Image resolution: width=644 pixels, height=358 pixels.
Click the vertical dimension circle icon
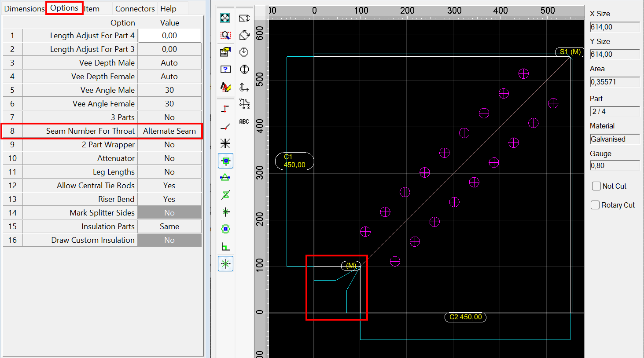244,69
